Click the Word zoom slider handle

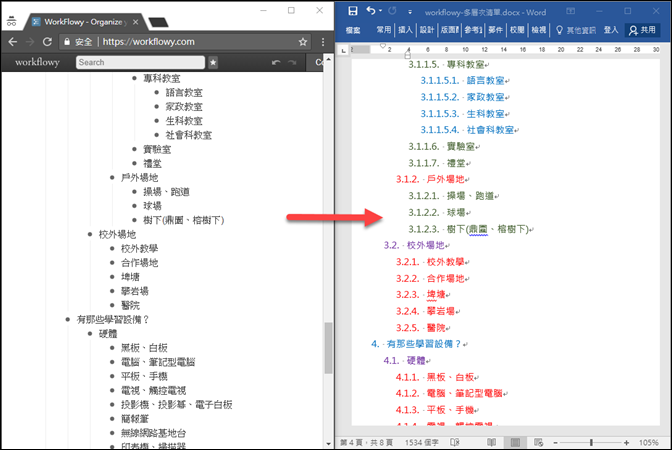tap(591, 442)
